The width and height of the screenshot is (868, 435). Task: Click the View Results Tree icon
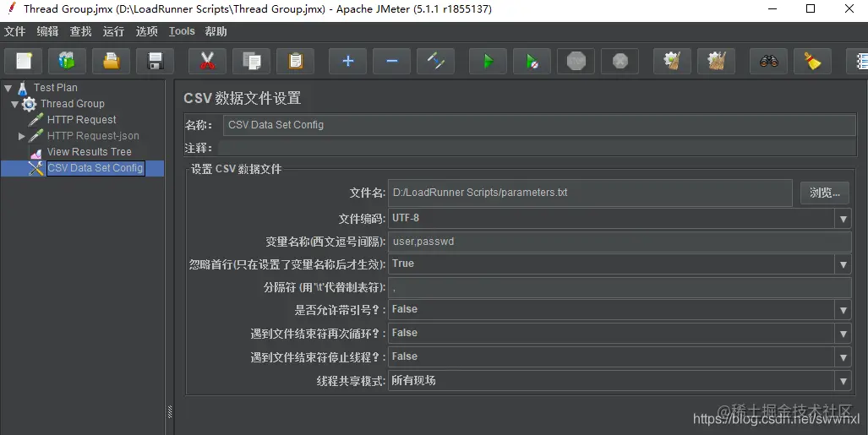pyautogui.click(x=36, y=153)
